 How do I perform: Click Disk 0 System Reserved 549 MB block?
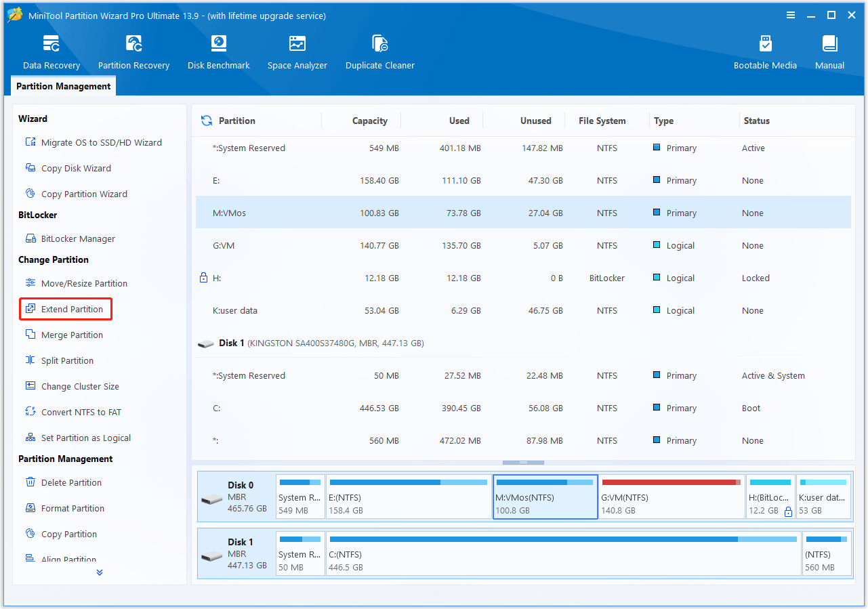(x=300, y=497)
